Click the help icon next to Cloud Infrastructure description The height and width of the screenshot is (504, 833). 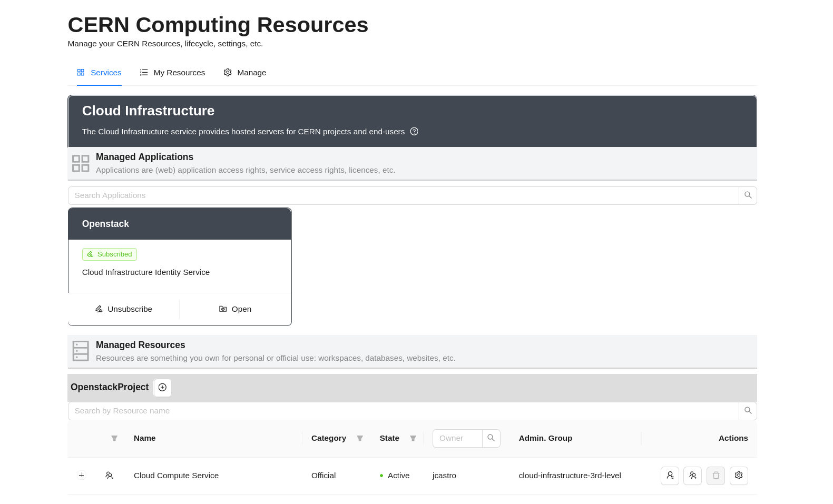(x=414, y=132)
